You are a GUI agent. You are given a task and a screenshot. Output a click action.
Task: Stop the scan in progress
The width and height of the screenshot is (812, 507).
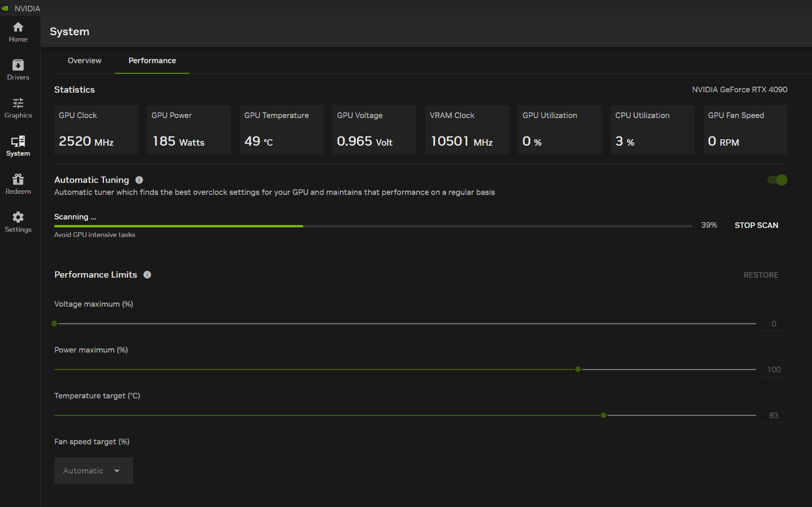click(756, 225)
